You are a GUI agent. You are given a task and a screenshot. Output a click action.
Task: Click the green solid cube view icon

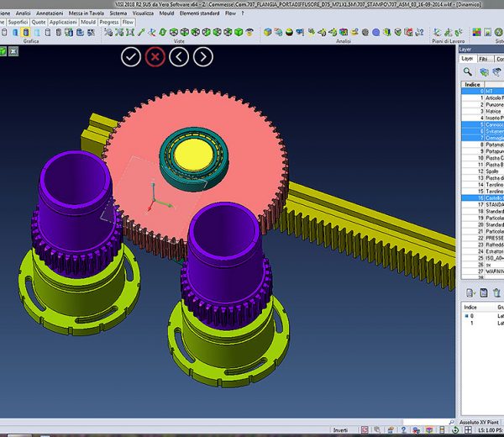239,32
